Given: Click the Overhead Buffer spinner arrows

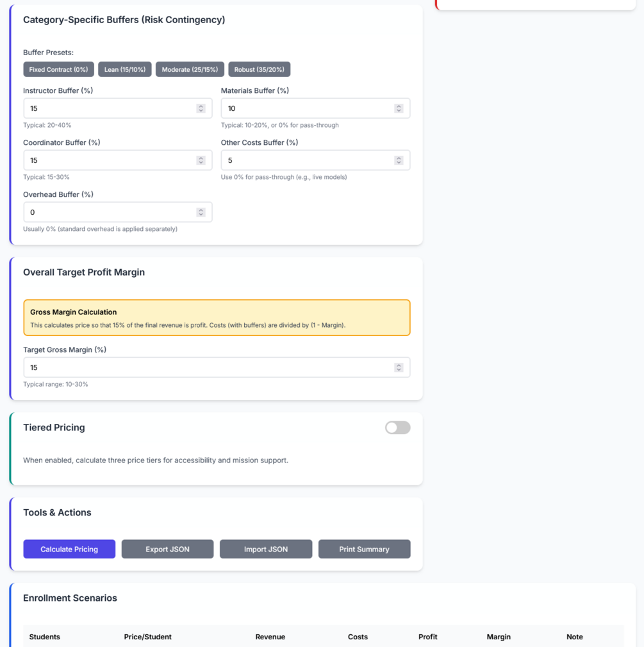Looking at the screenshot, I should pyautogui.click(x=201, y=212).
